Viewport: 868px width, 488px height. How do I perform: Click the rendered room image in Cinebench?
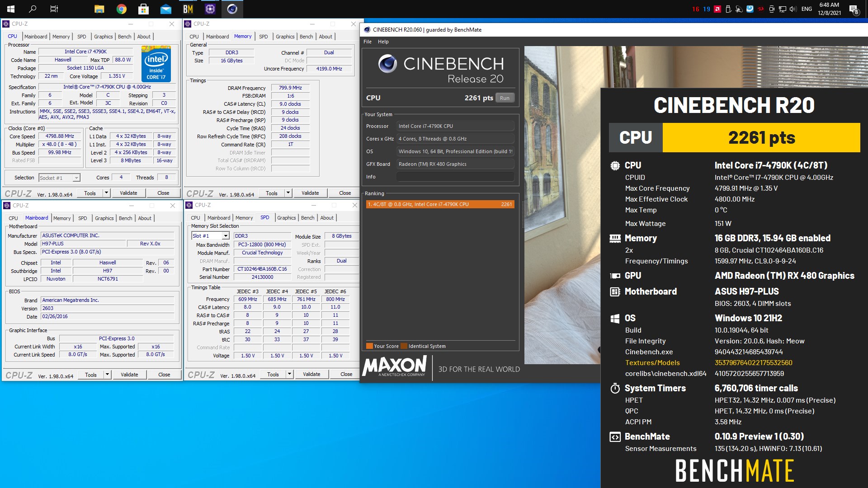tap(562, 205)
